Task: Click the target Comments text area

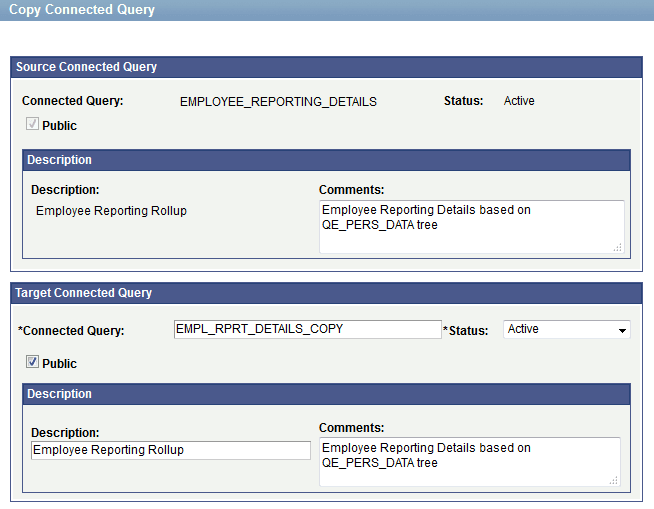Action: (x=470, y=461)
